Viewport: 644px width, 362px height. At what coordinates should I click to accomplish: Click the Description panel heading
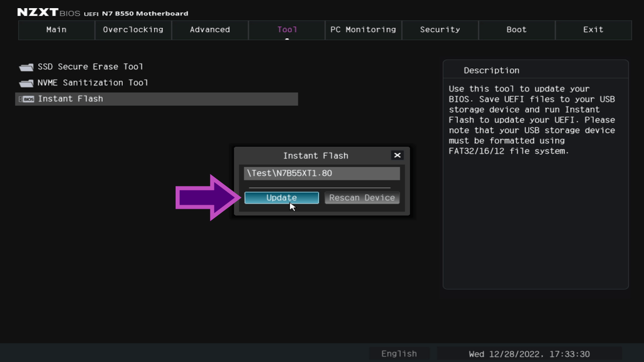point(492,70)
